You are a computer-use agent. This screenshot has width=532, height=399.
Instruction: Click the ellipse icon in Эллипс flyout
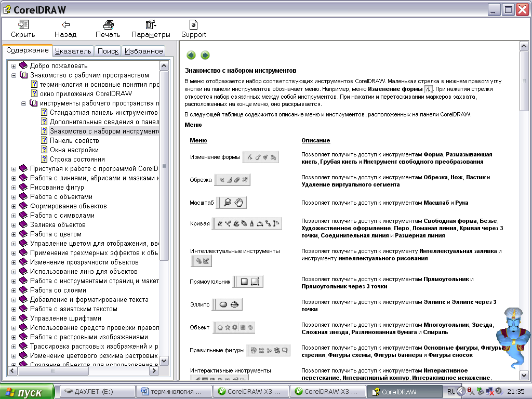pyautogui.click(x=223, y=304)
